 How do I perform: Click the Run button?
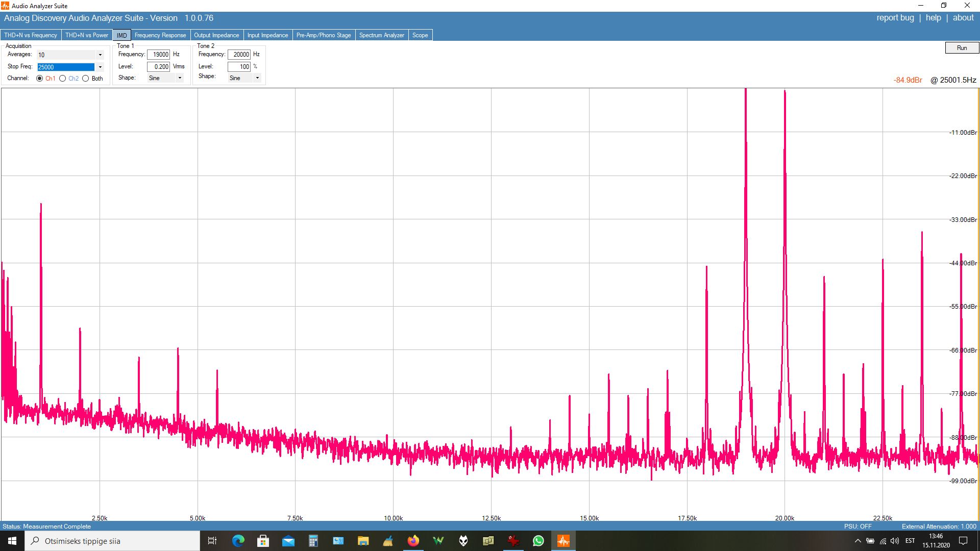coord(962,48)
